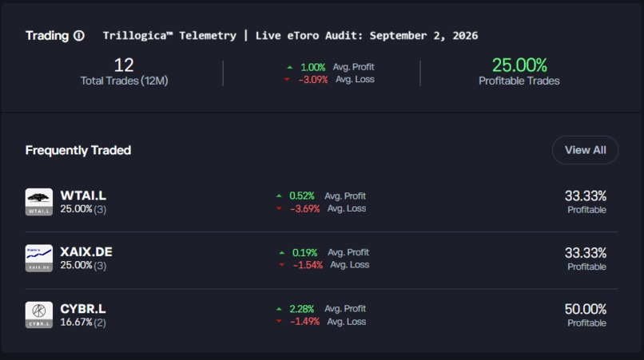Click CYBR.L 16.67% (2) share
The image size is (644, 360).
(83, 322)
